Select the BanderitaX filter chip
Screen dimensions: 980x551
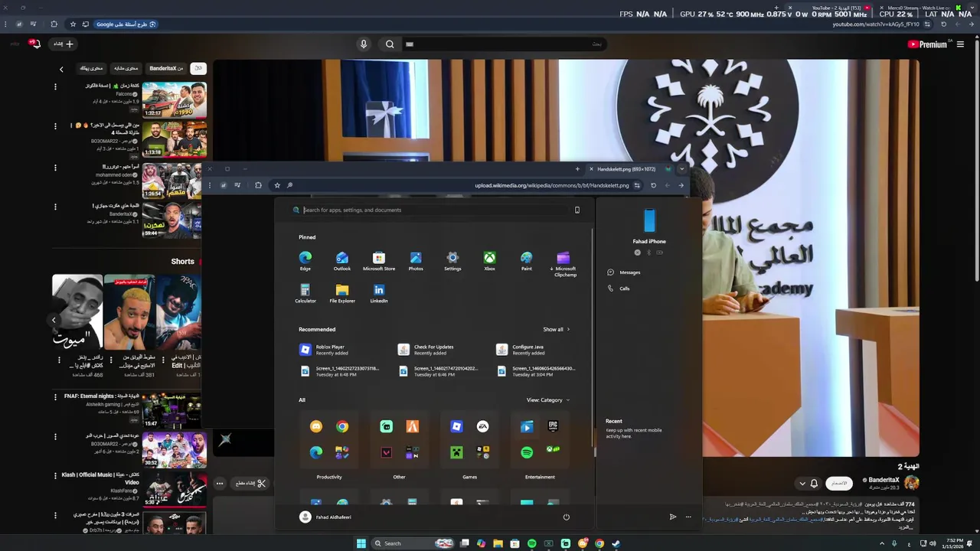166,68
